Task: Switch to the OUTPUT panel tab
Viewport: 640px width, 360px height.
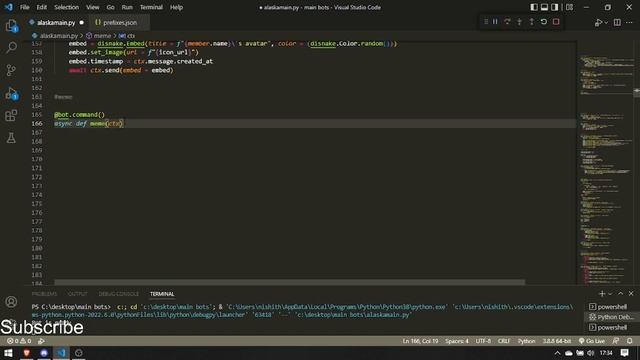Action: coord(78,294)
